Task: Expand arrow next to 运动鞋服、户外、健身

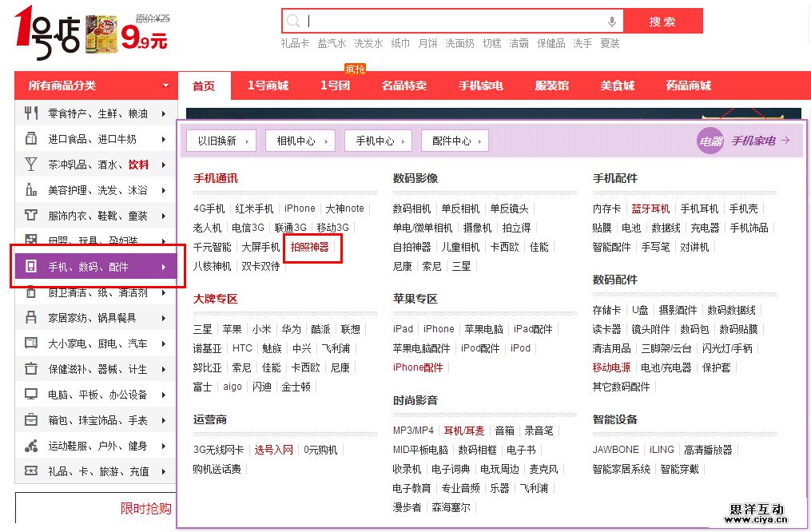Action: (x=164, y=446)
